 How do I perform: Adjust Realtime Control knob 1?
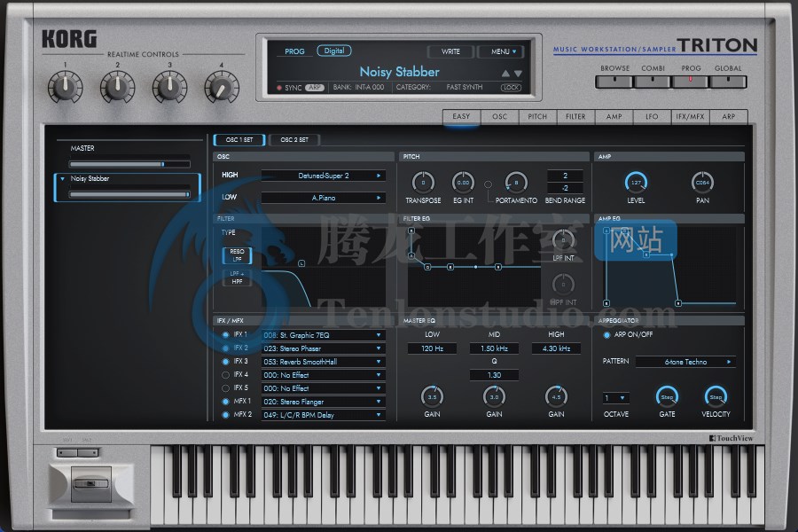(x=65, y=87)
